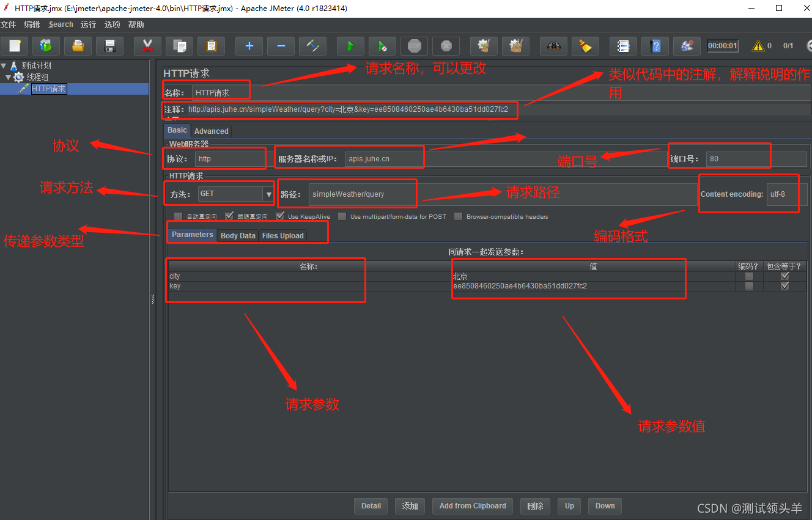Click the Clear all results icon
Image resolution: width=812 pixels, height=520 pixels.
point(515,46)
